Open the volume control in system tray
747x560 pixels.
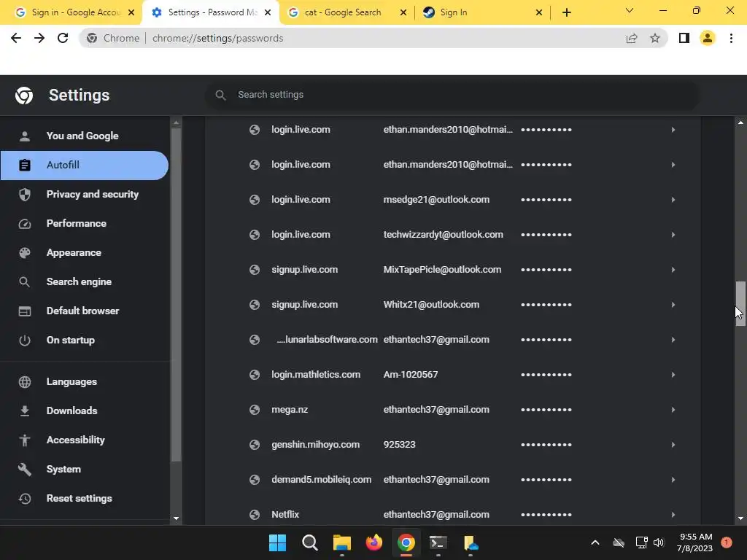pyautogui.click(x=659, y=542)
